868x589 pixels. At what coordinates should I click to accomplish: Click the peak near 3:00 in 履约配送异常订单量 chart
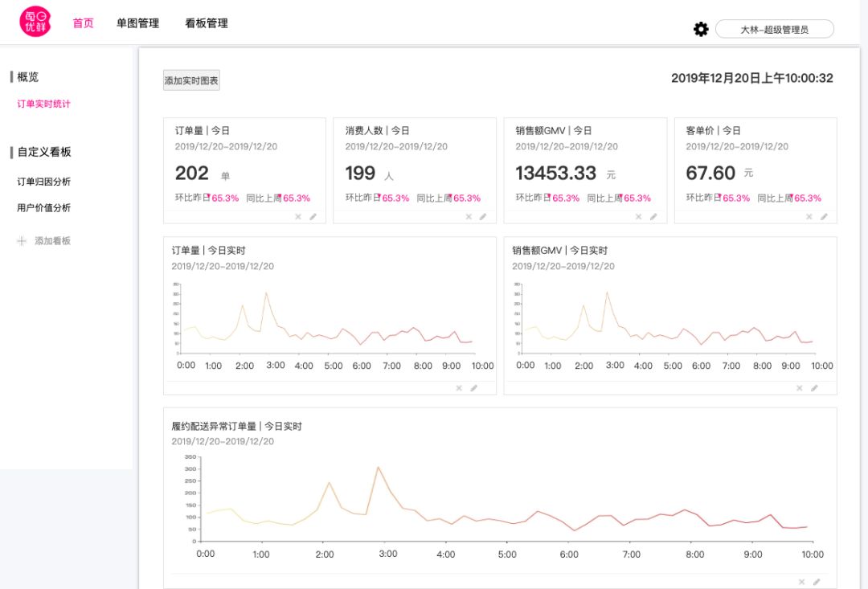[x=378, y=467]
